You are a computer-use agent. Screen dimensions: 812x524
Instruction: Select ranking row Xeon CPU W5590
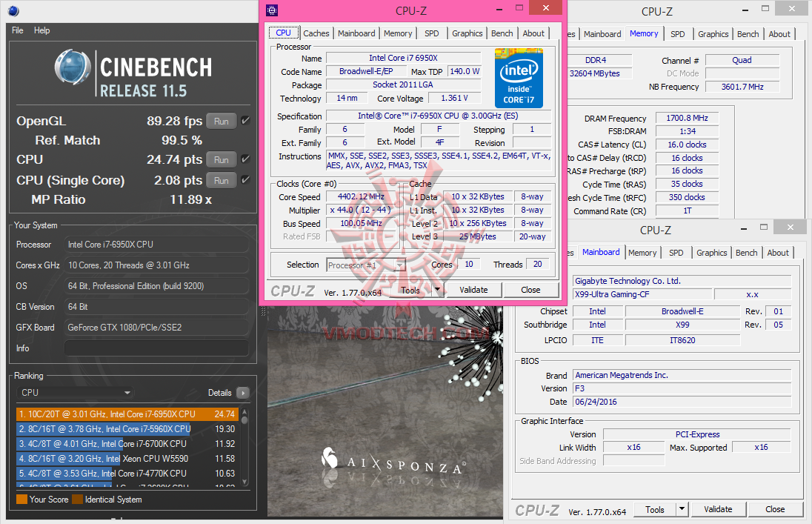coord(127,459)
